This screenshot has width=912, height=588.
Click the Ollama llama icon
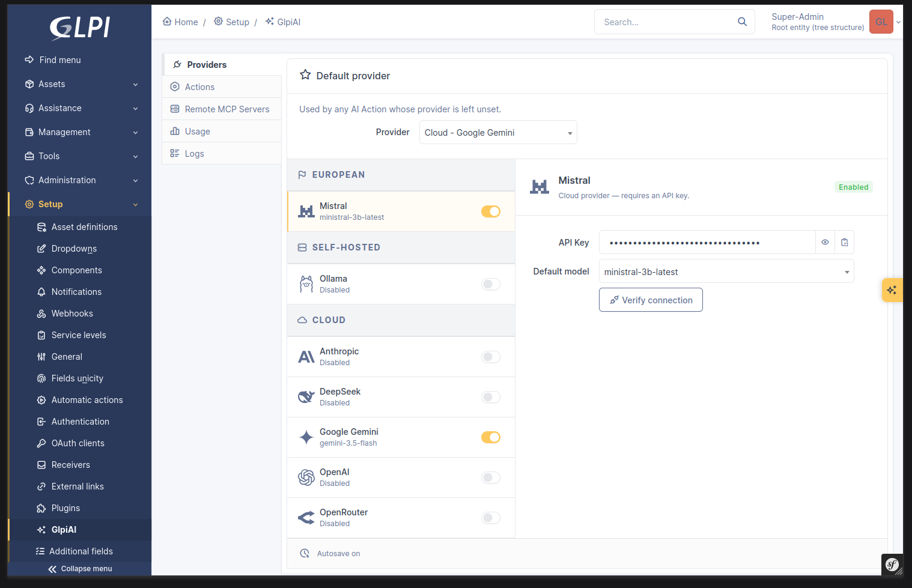[306, 284]
